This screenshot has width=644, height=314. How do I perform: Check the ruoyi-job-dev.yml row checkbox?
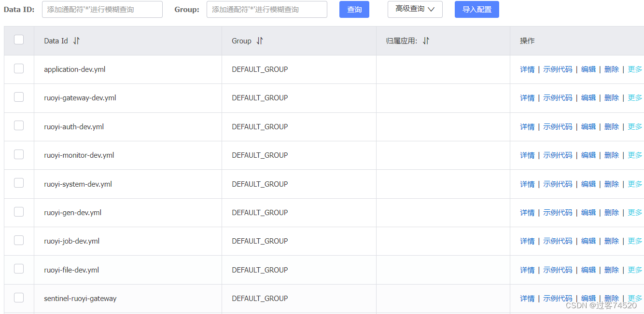click(x=19, y=240)
